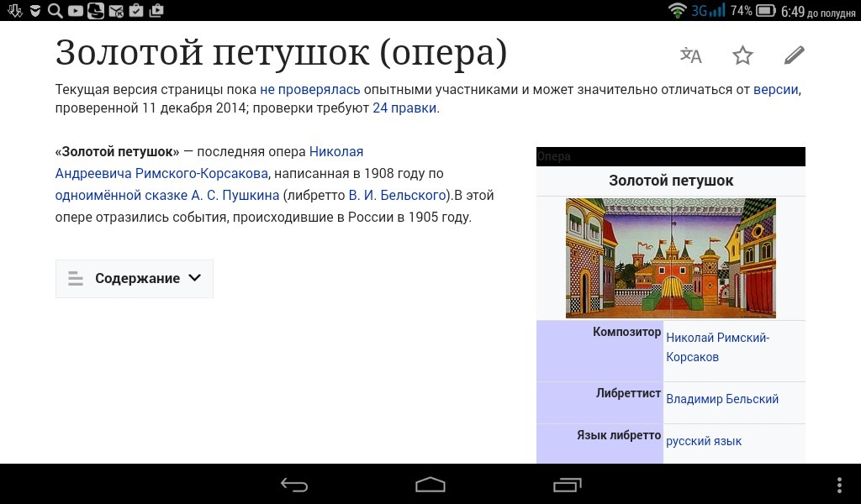
Task: Tap the downloads notification icon in status bar
Action: pos(15,10)
